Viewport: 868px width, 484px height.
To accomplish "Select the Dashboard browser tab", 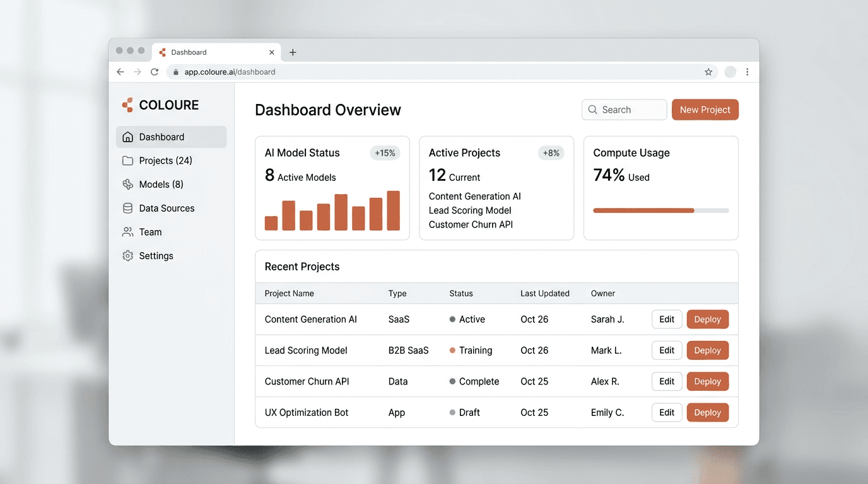I will tap(218, 52).
